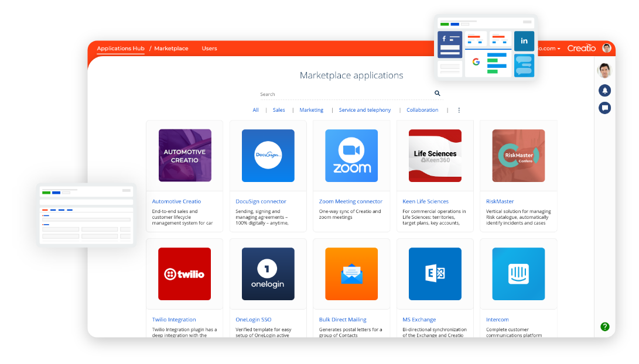Filter applications by All

(x=255, y=110)
